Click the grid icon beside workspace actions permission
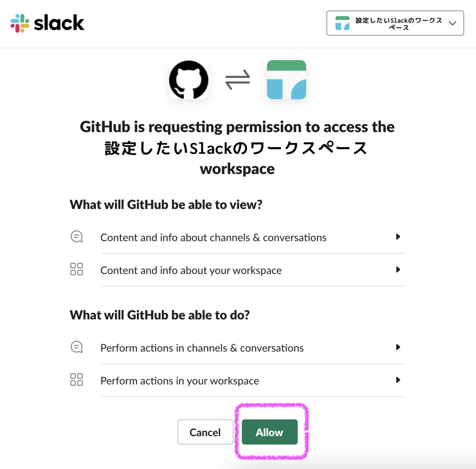The image size is (476, 469). (77, 380)
